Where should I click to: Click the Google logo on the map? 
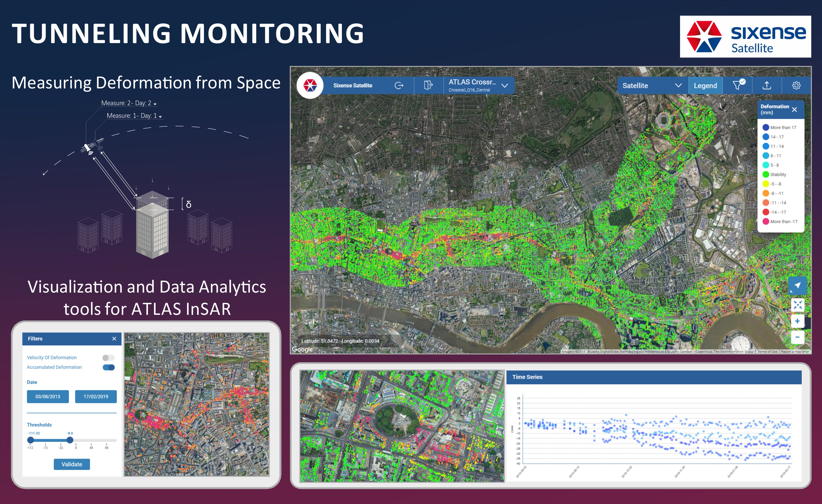(302, 349)
